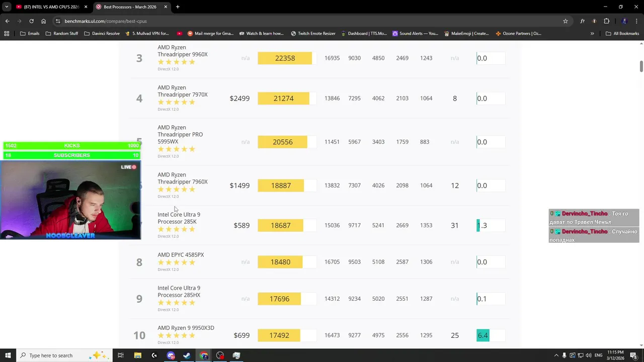Click the browser home icon

tap(43, 21)
